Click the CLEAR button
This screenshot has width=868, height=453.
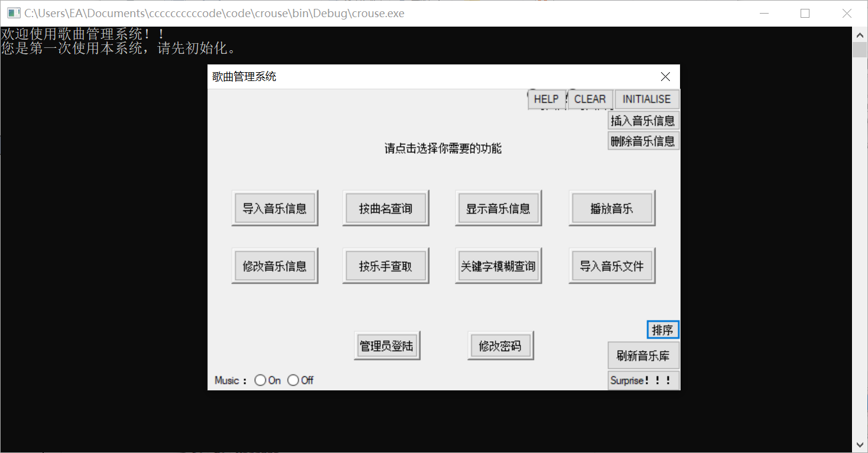pos(590,99)
